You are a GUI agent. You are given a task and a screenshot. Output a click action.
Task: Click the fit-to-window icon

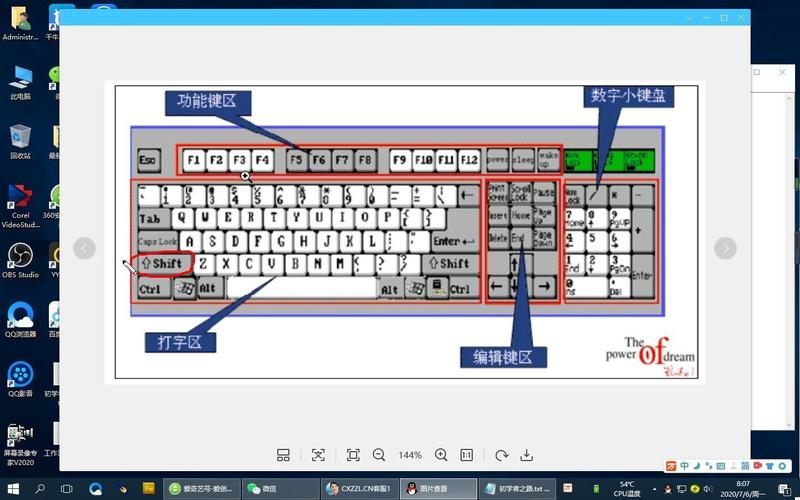(353, 455)
